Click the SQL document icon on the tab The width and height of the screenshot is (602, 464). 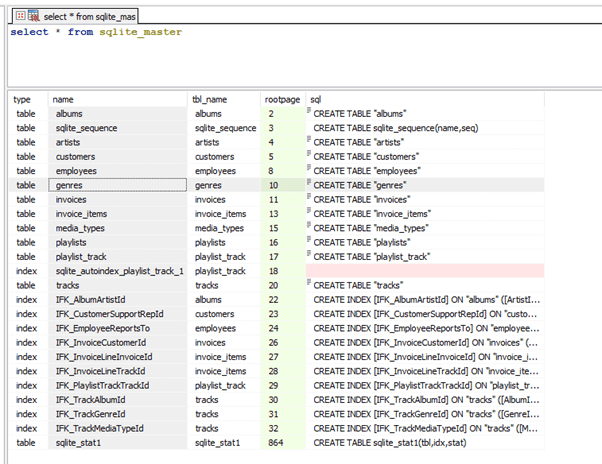(x=32, y=16)
